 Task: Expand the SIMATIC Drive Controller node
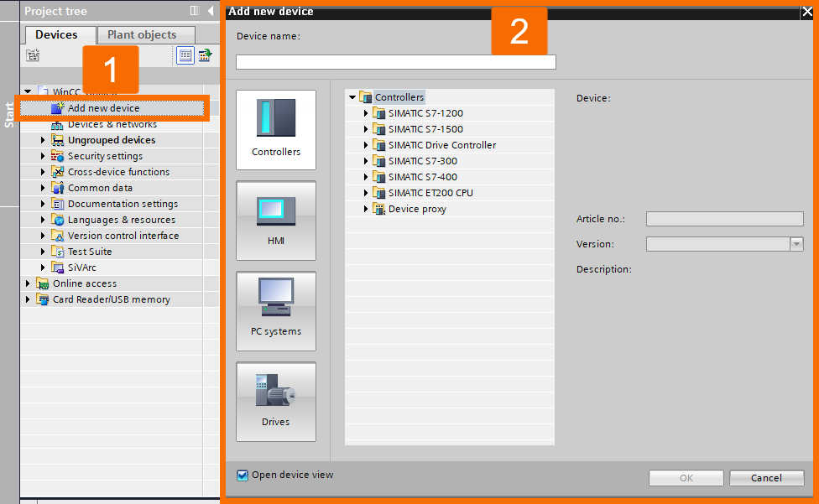pos(366,145)
